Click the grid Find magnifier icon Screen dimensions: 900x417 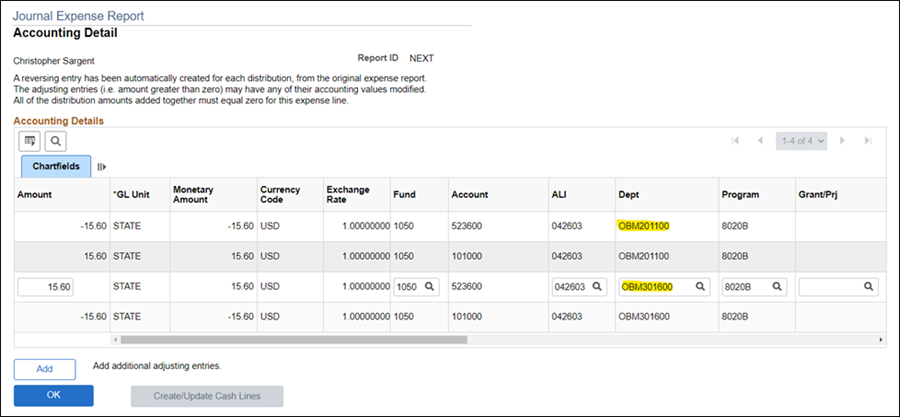coord(56,141)
